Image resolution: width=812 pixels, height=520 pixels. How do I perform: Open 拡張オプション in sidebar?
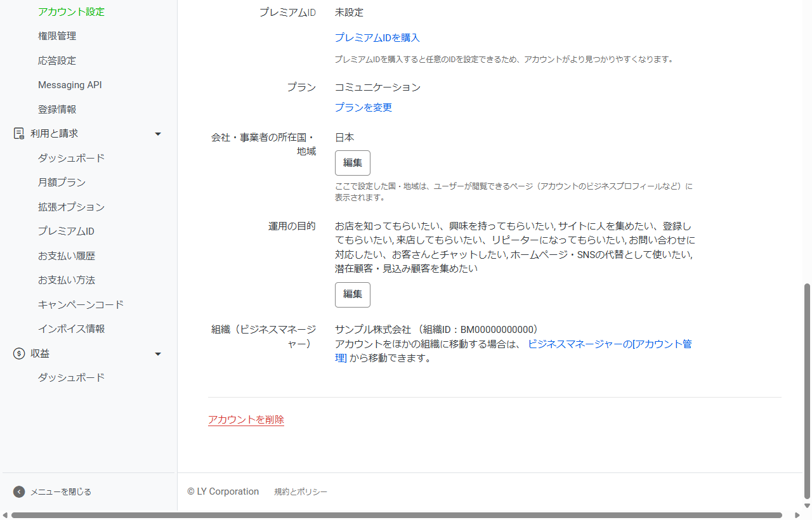71,207
